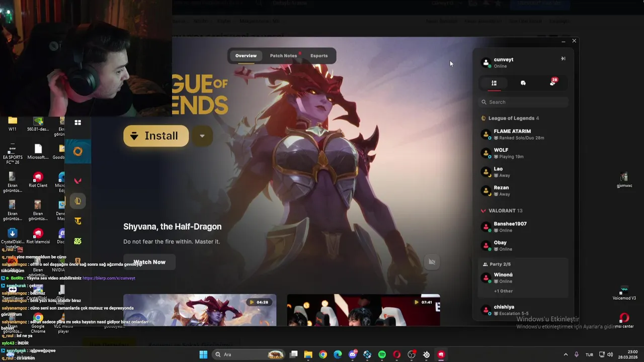Open the Riot Client home grid icon
Screen dimensions: 644x362
[77, 122]
